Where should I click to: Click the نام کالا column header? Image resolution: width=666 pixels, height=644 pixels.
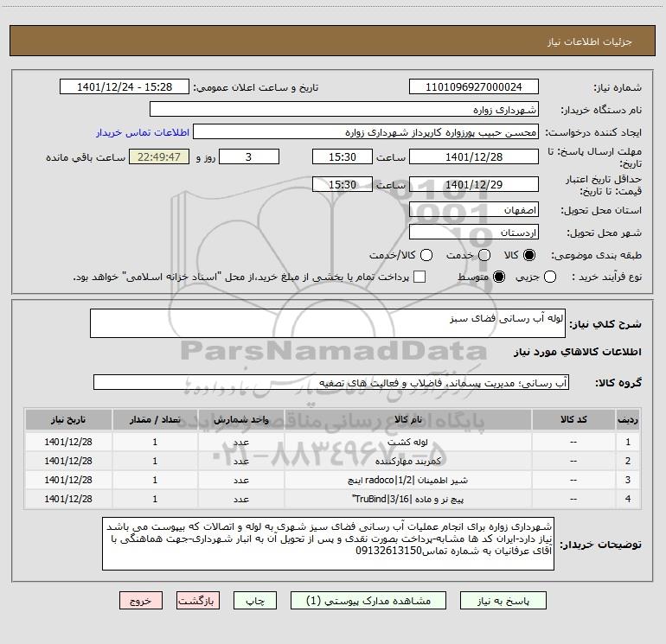coord(407,419)
